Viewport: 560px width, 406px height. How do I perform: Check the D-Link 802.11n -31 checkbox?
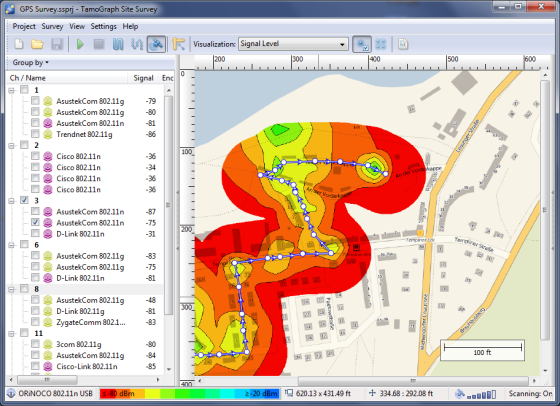click(x=35, y=234)
